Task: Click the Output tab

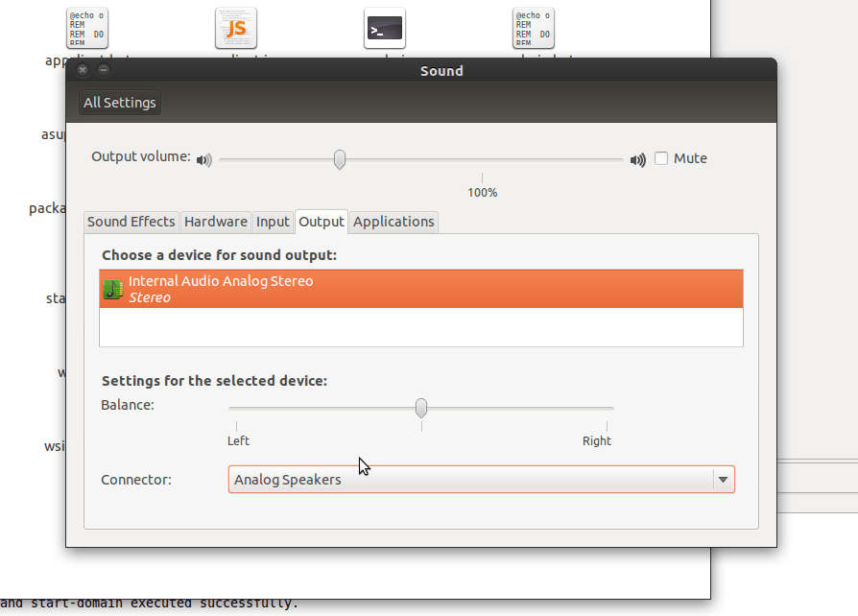Action: pos(322,222)
